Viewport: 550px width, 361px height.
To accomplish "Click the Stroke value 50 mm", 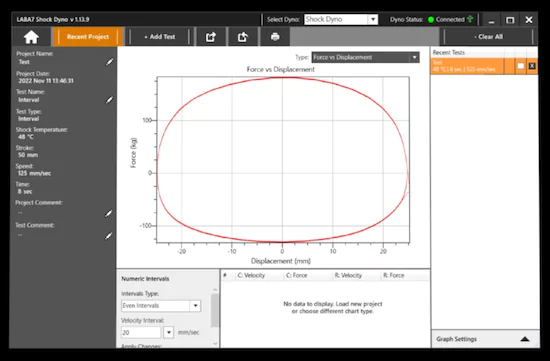I will 28,155.
